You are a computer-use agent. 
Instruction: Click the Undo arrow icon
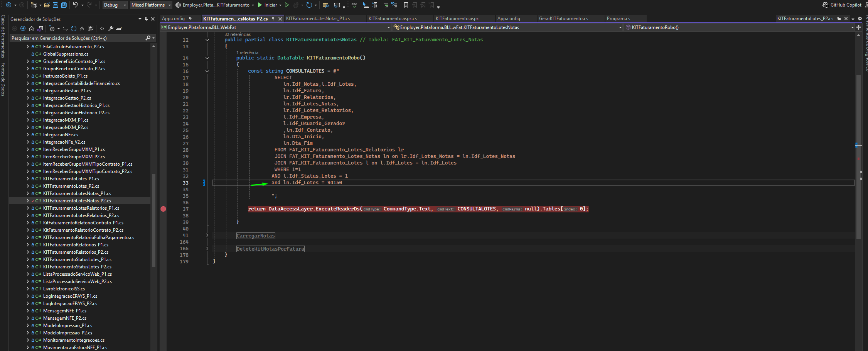pyautogui.click(x=76, y=5)
